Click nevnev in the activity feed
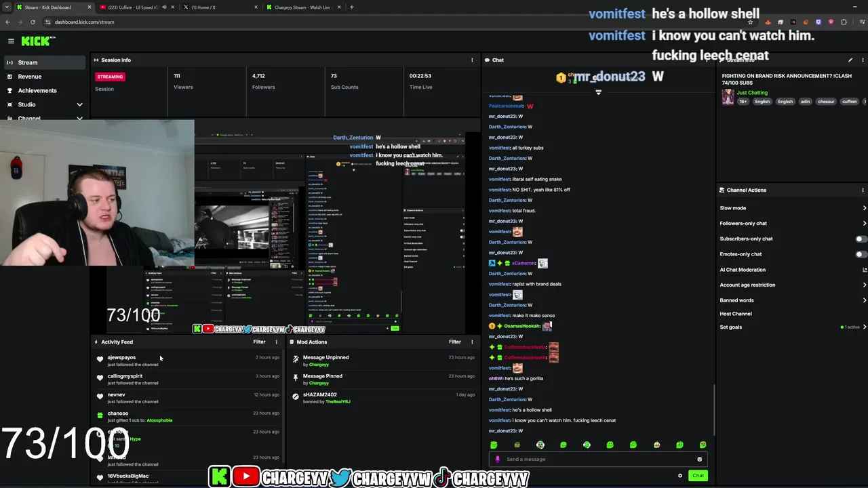This screenshot has height=488, width=868. [116, 394]
